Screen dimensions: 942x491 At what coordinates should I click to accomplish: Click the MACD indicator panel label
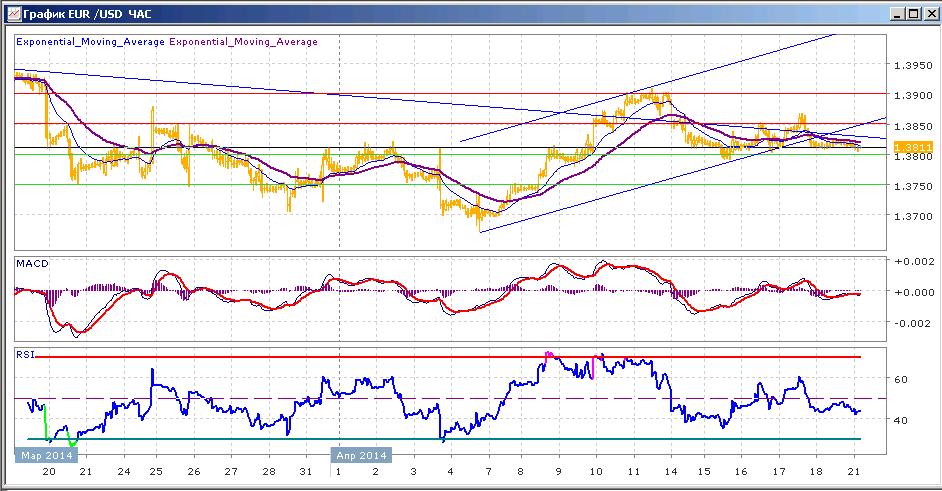coord(32,264)
